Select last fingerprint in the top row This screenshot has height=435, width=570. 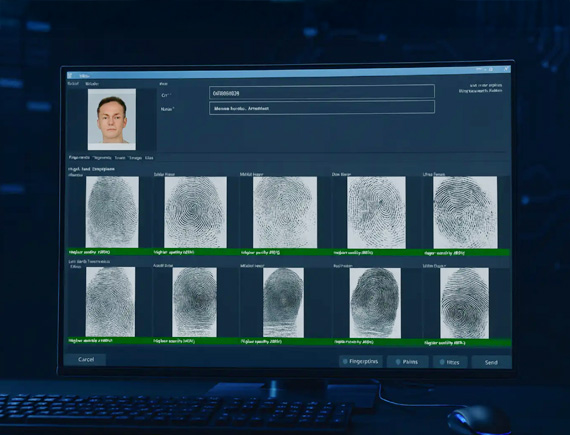[465, 212]
